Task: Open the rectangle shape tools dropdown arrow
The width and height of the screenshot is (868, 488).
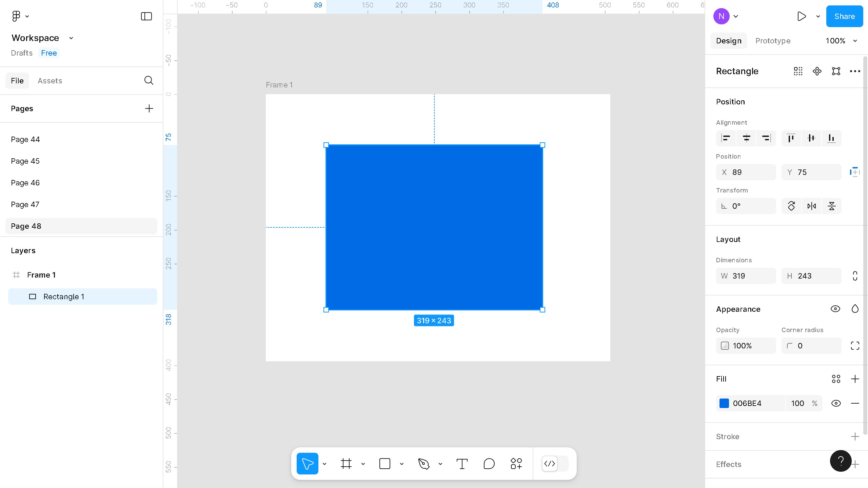Action: (x=402, y=464)
